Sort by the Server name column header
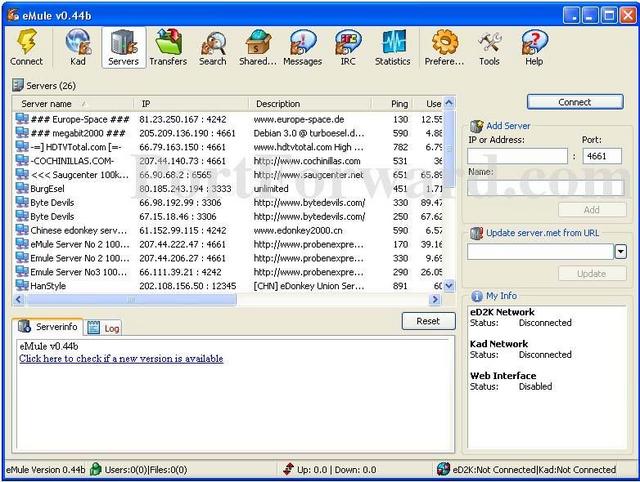 click(x=73, y=104)
